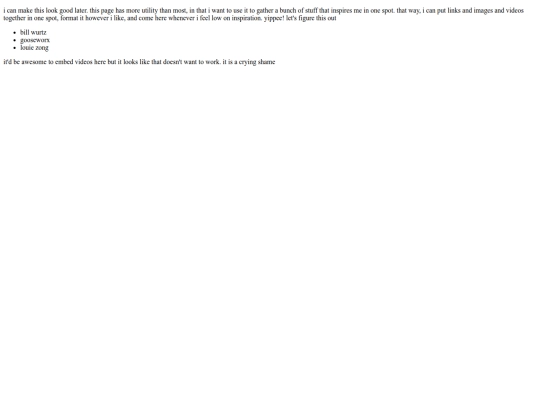The width and height of the screenshot is (540, 405).
Task: Click the phrase 'let's figure this out'
Action: [x=311, y=18]
